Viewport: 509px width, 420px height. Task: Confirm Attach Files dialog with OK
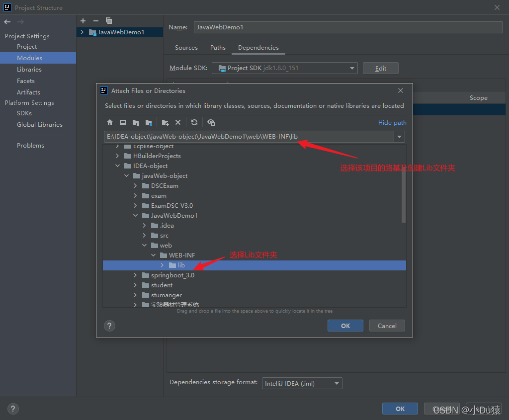[345, 326]
